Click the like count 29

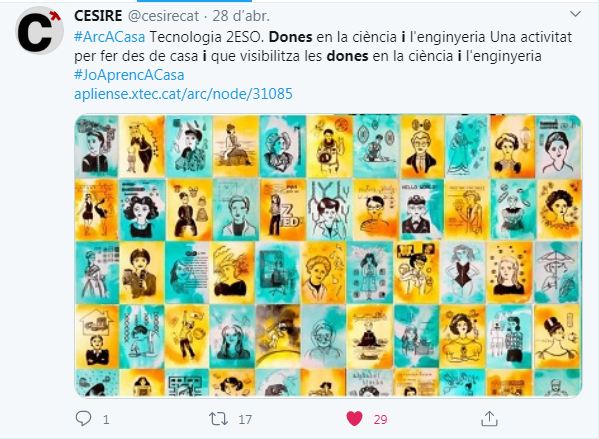tap(380, 420)
